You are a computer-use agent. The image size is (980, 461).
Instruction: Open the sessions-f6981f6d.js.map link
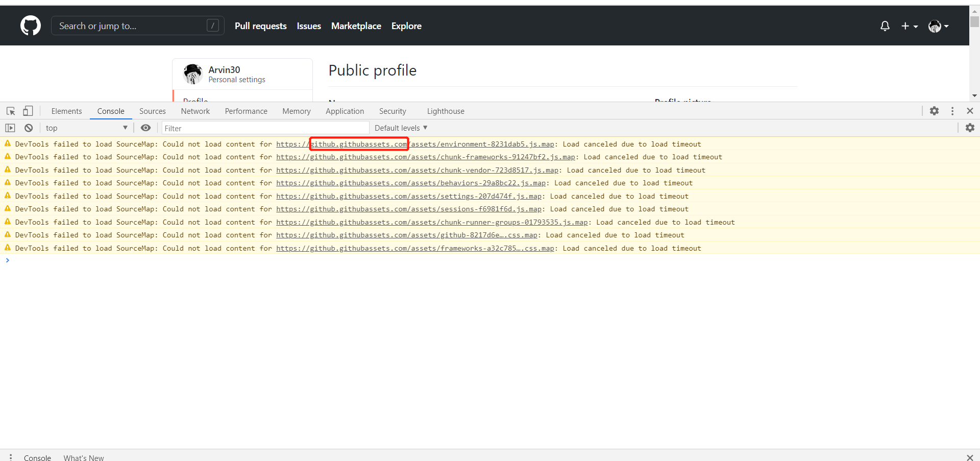coord(409,209)
